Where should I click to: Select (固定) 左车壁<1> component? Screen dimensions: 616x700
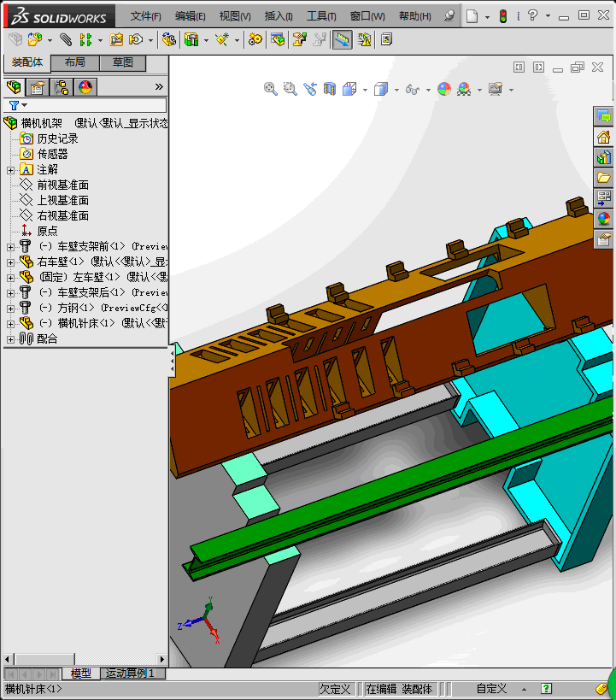point(103,277)
